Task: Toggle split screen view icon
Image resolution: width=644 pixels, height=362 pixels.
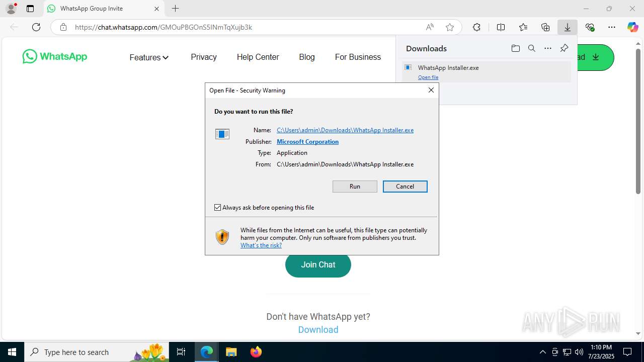Action: click(501, 27)
